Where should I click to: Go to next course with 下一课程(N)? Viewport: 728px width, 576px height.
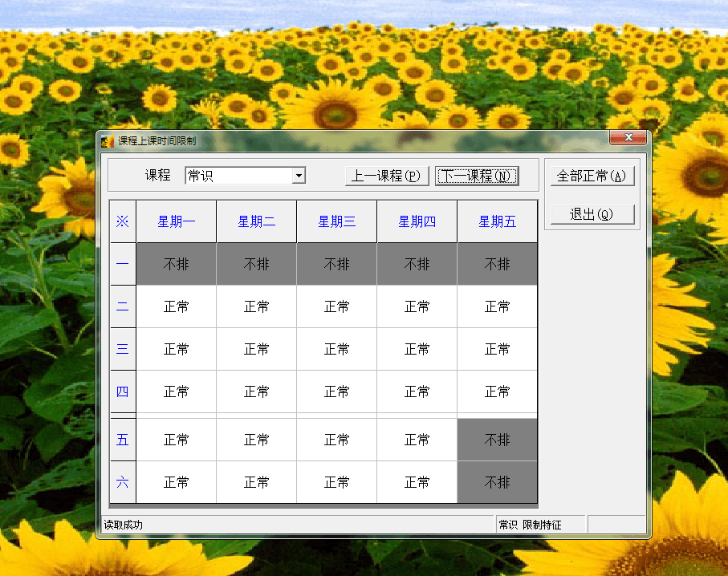click(x=477, y=176)
